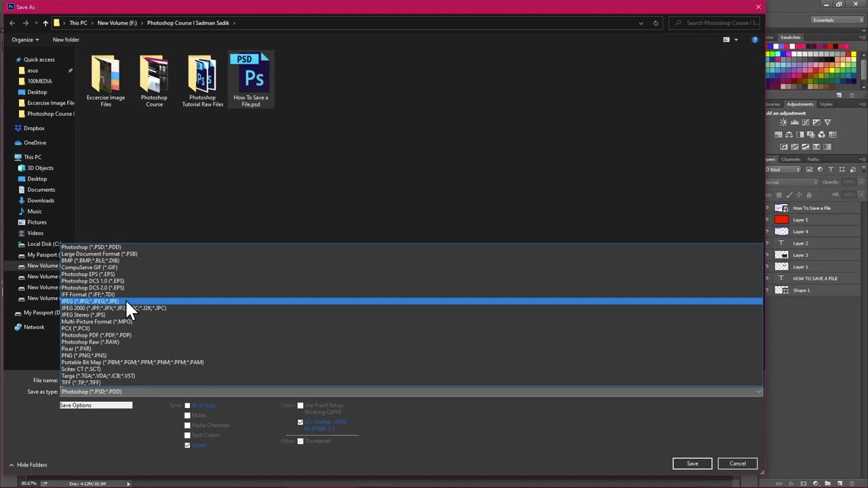Enable the As a Copy checkbox
The image size is (868, 488).
[187, 406]
